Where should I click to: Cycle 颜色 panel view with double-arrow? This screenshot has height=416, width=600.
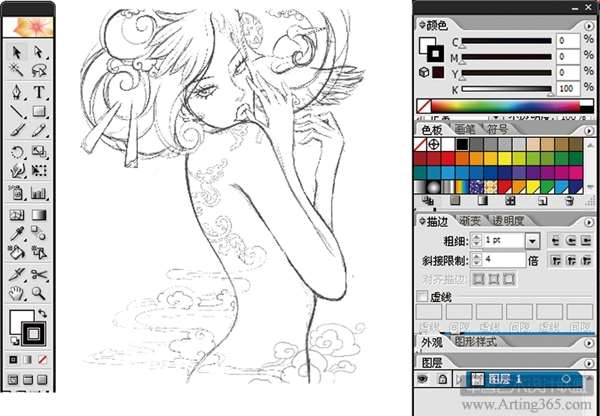pyautogui.click(x=422, y=25)
